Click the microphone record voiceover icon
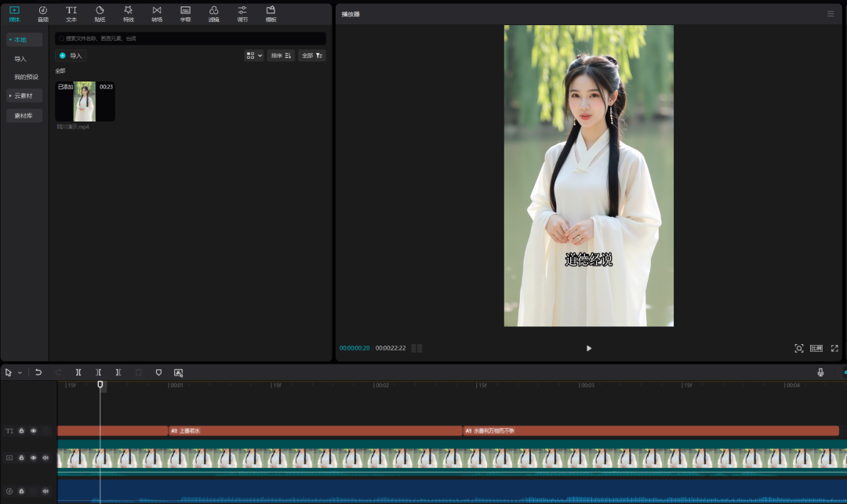The image size is (847, 504). tap(820, 372)
